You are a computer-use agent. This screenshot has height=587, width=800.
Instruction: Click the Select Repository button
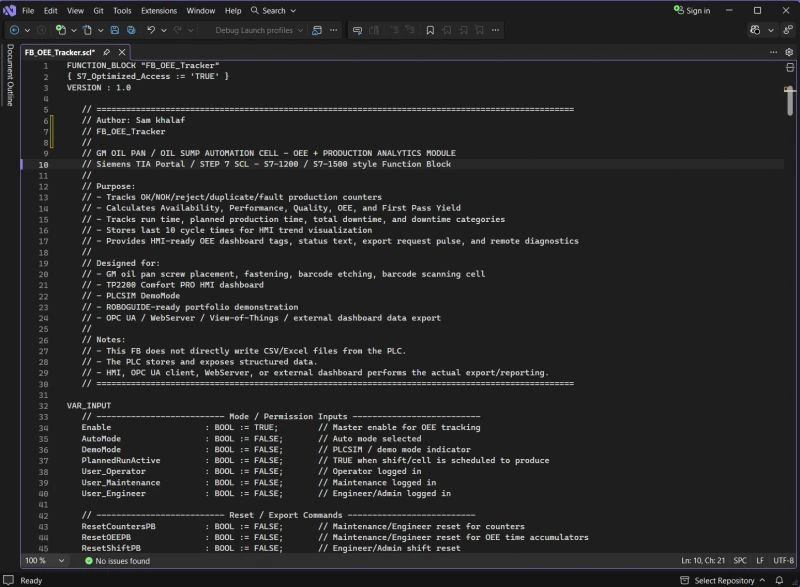(724, 580)
